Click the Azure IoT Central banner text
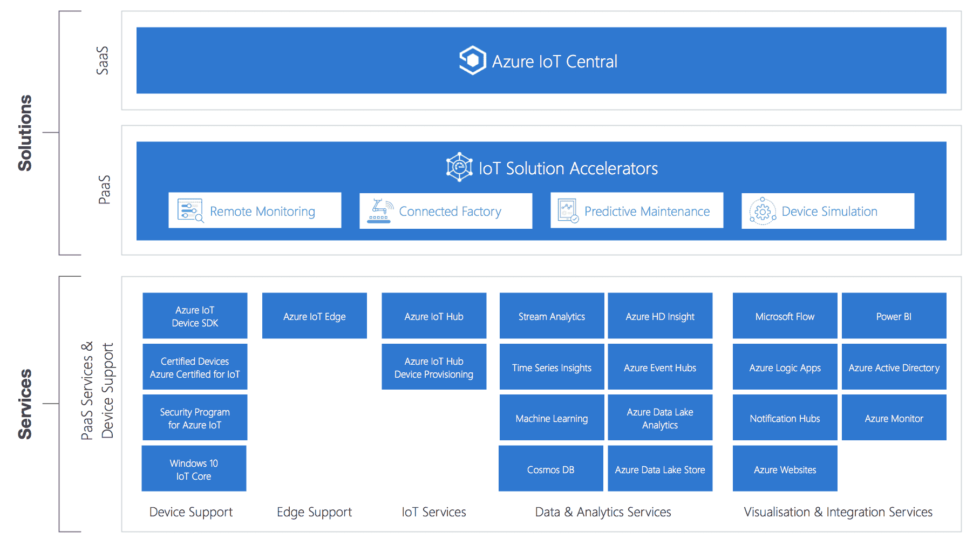This screenshot has width=980, height=545. (x=554, y=62)
